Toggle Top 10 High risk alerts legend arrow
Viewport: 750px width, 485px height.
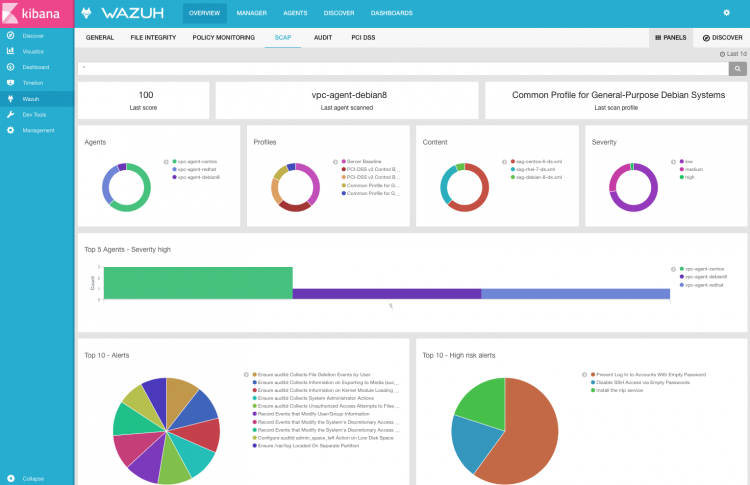[x=585, y=375]
